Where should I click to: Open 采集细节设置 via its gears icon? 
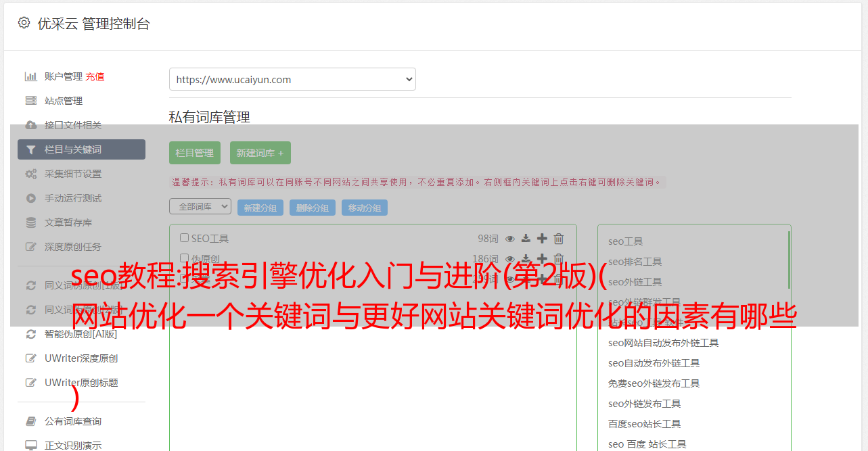point(30,174)
